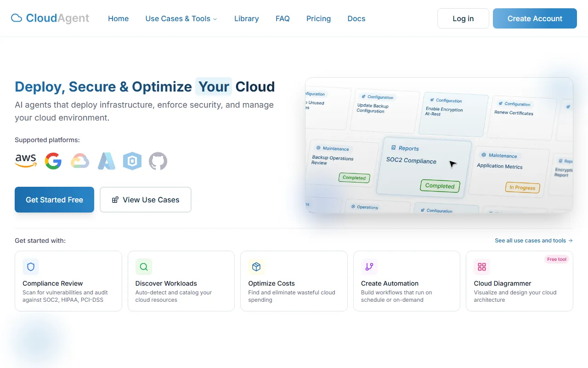Click the View Use Cases button

click(x=146, y=200)
